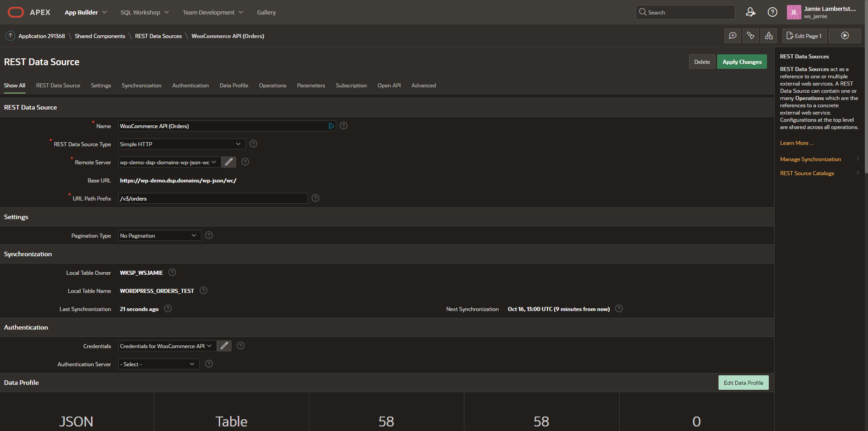Go to REST Data Sources breadcrumb
The height and width of the screenshot is (431, 868).
coord(158,36)
